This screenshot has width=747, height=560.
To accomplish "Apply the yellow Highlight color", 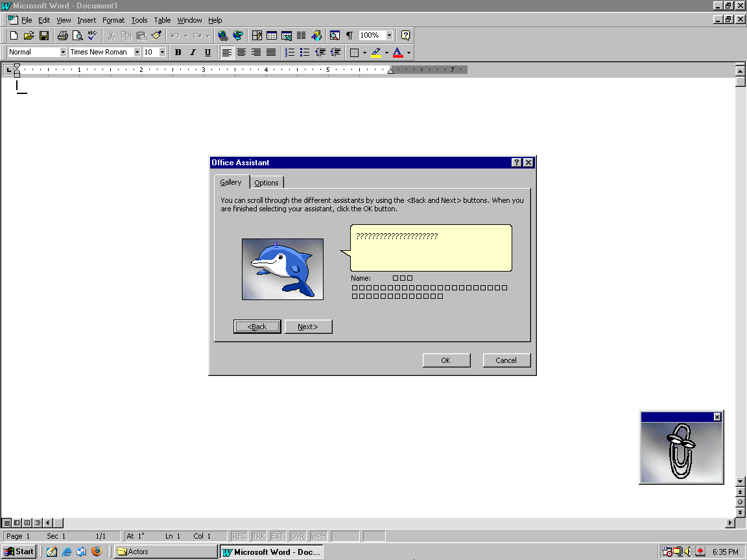I will tap(376, 52).
